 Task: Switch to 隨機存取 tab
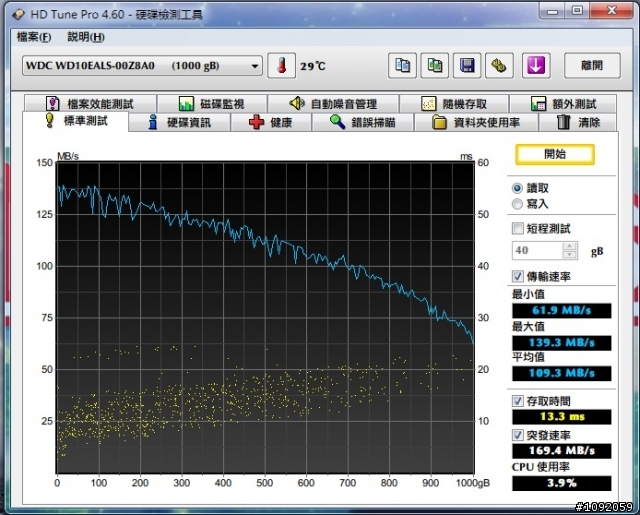(454, 104)
